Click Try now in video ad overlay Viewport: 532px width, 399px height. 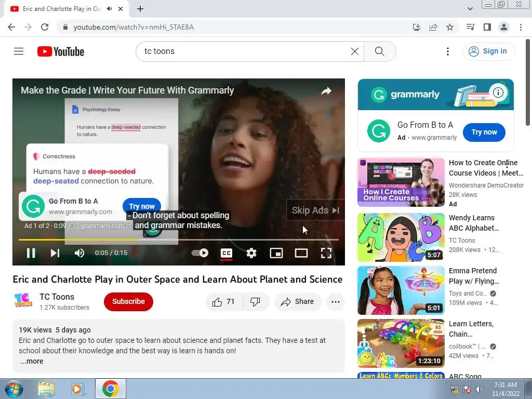coord(142,206)
